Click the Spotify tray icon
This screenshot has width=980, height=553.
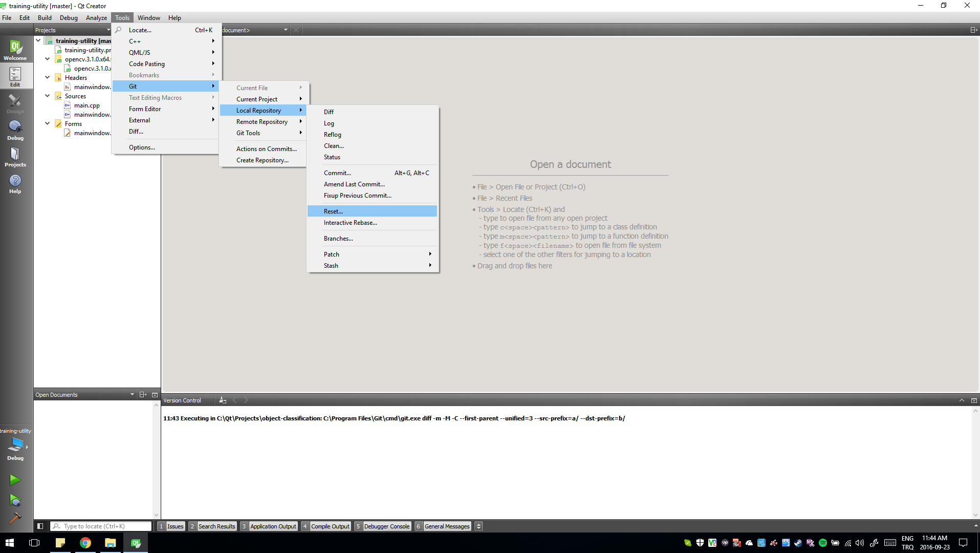click(823, 543)
